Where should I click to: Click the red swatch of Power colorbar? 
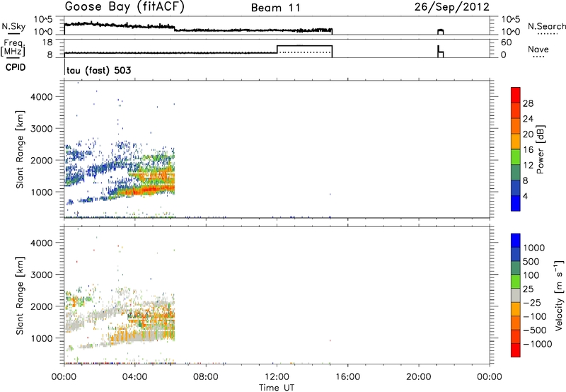(x=516, y=95)
